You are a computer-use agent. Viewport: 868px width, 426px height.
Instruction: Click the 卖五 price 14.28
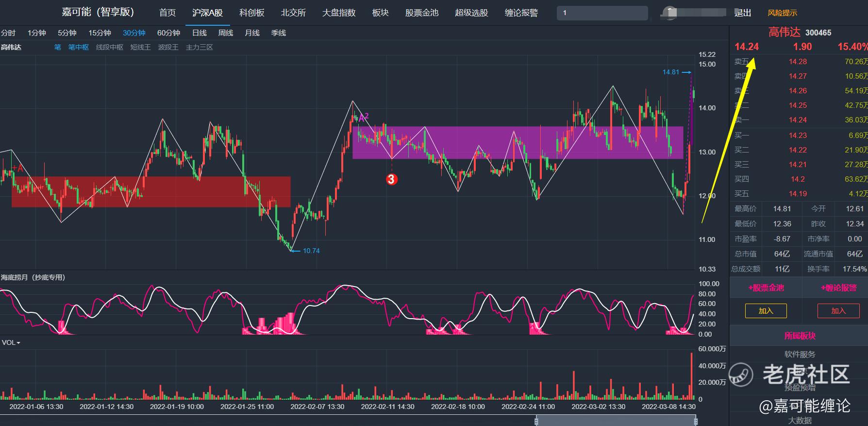798,62
